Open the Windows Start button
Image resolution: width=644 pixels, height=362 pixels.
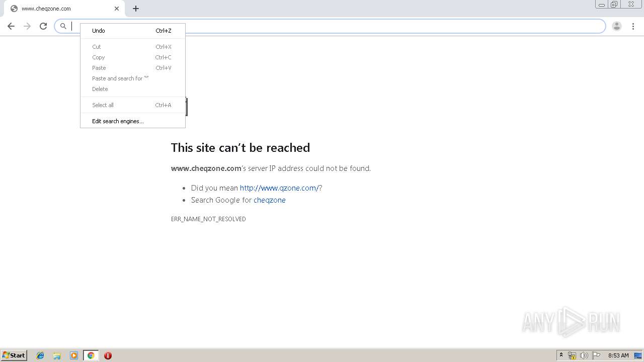[14, 355]
